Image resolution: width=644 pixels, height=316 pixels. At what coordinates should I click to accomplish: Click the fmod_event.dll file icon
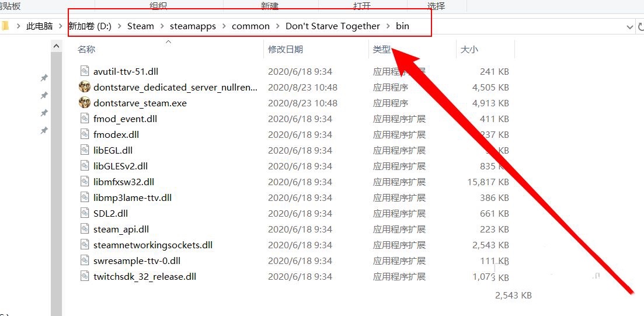click(x=84, y=119)
